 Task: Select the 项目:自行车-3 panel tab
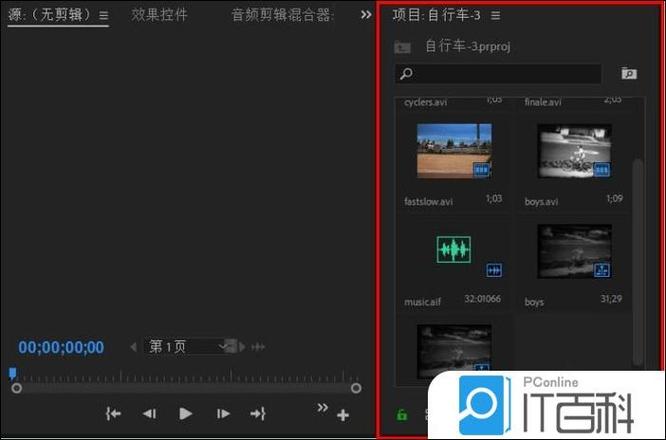[436, 15]
